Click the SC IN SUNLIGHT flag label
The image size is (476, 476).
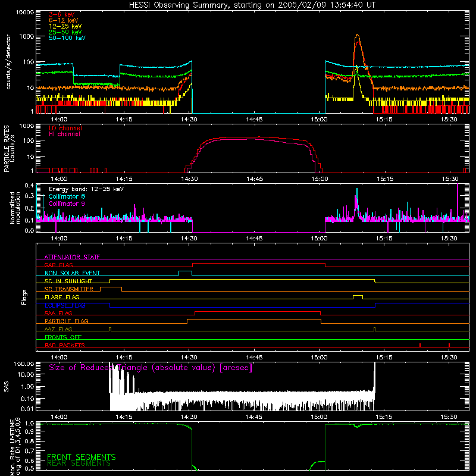68,281
